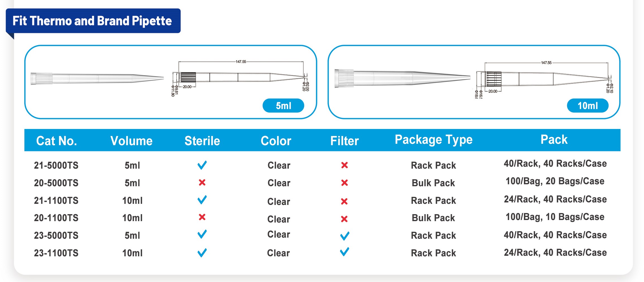Click the Fit Thermo and Brand Pipette banner
Viewport: 644px width, 282px height.
point(93,21)
